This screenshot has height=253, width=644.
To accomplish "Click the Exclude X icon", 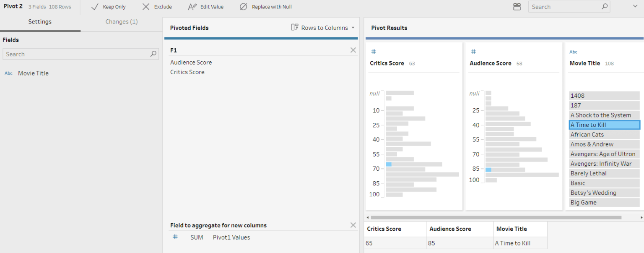I will tap(146, 6).
